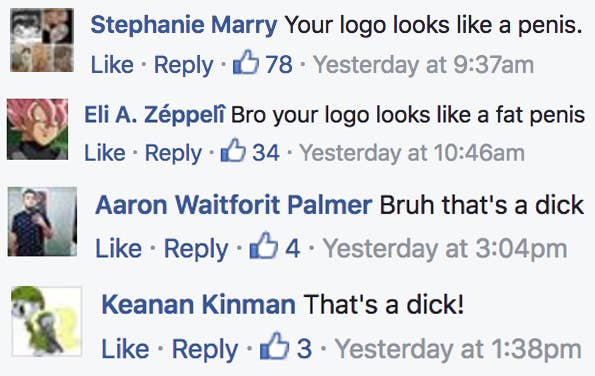
Task: Like Eli A. Zéppelî's comment
Action: tap(105, 153)
